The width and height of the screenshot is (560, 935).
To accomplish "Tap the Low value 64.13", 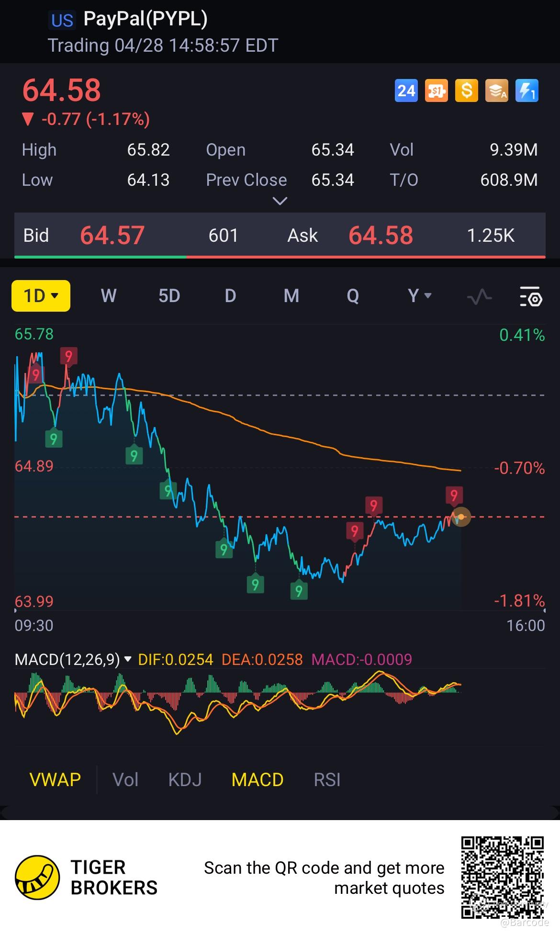I will pos(148,180).
